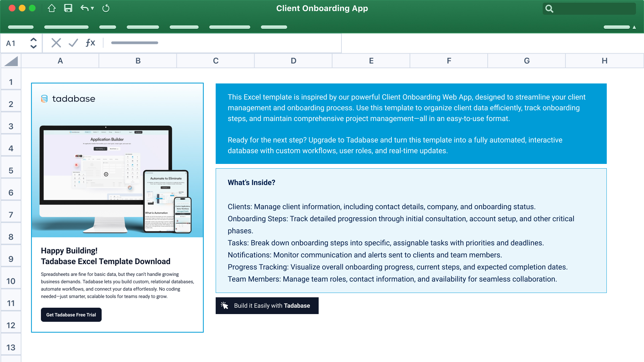Open the Undo history dropdown arrow
This screenshot has height=362, width=644.
point(92,8)
